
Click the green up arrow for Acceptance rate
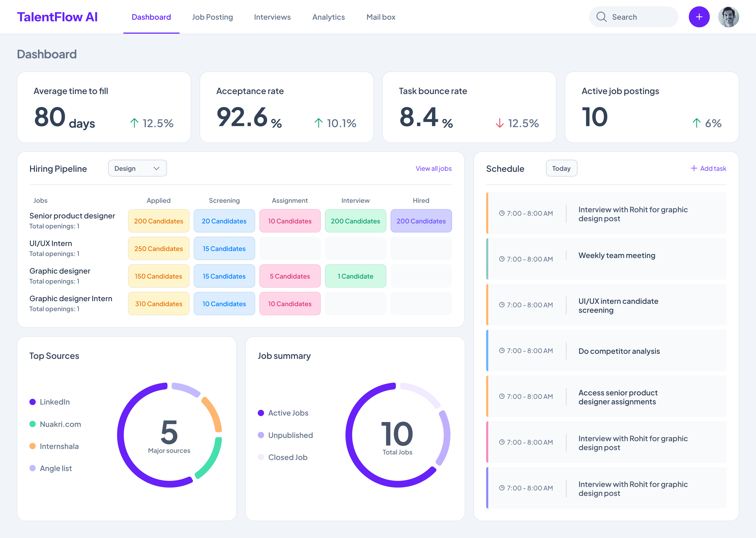click(x=318, y=123)
